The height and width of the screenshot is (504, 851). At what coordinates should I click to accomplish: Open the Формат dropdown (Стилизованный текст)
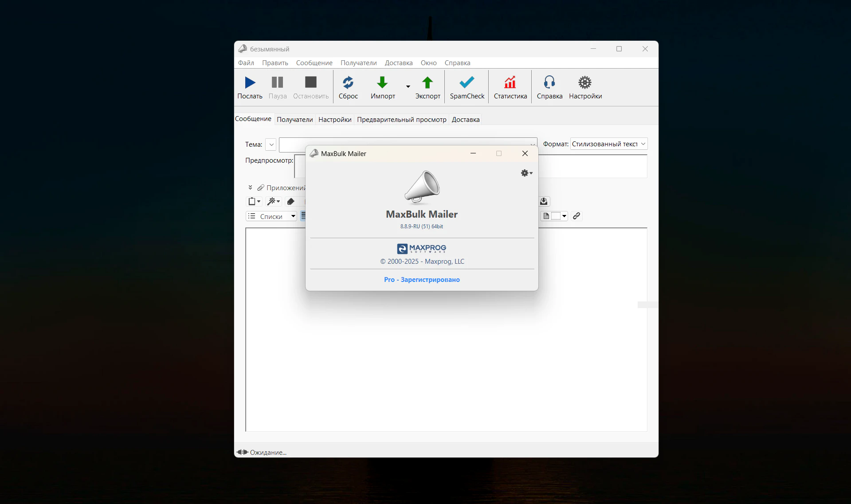point(608,144)
